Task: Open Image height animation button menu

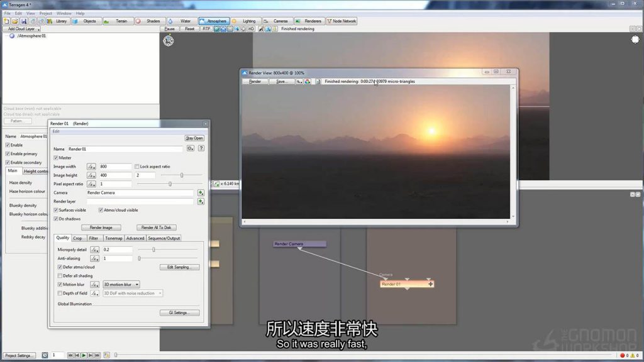Action: tap(91, 175)
